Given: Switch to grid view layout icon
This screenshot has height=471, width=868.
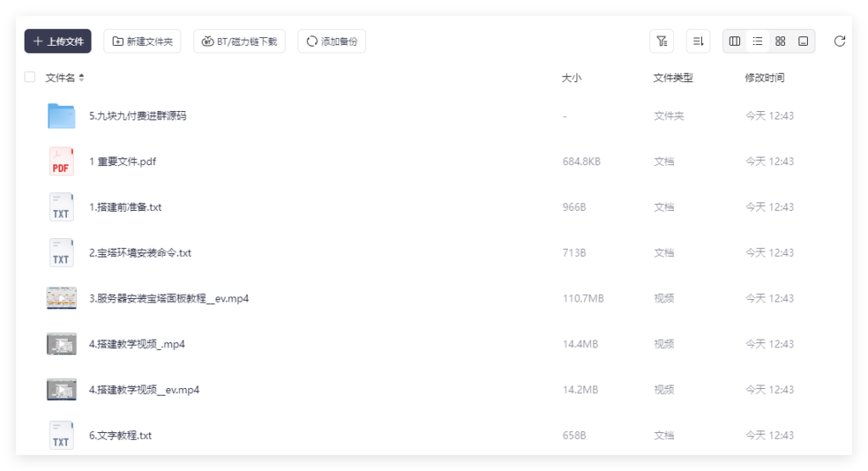Looking at the screenshot, I should click(780, 42).
